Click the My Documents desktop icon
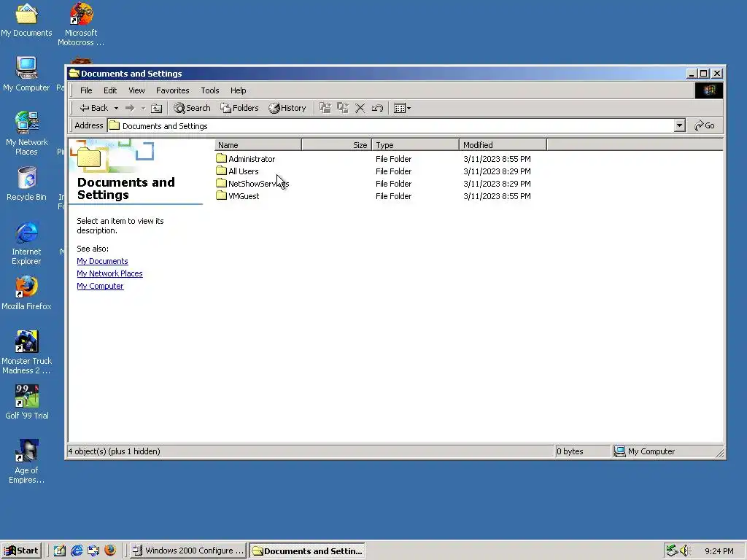 click(26, 20)
